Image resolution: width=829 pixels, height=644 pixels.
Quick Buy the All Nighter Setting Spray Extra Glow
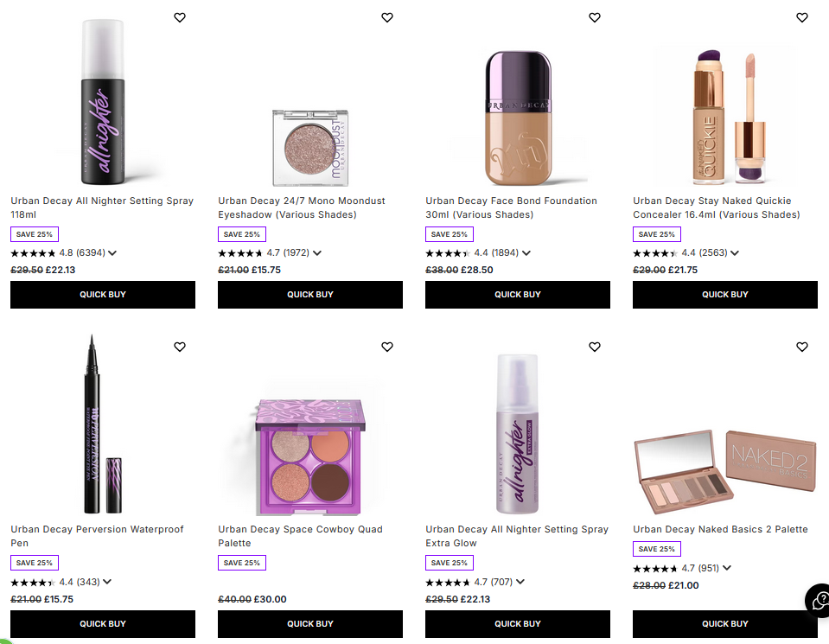coord(517,623)
